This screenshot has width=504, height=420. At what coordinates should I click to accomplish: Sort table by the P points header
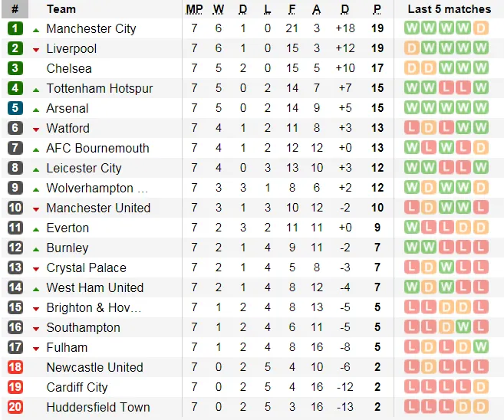(x=377, y=9)
